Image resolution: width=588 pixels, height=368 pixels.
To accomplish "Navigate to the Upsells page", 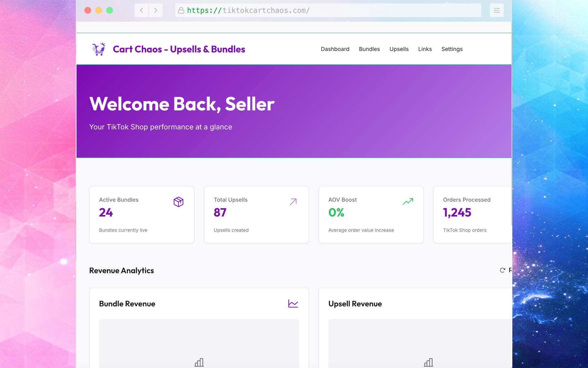I will click(399, 49).
